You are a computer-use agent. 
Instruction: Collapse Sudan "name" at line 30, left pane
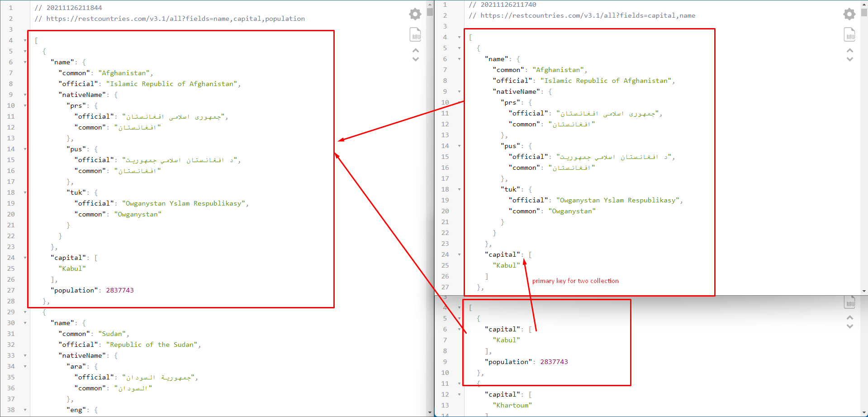tap(25, 323)
